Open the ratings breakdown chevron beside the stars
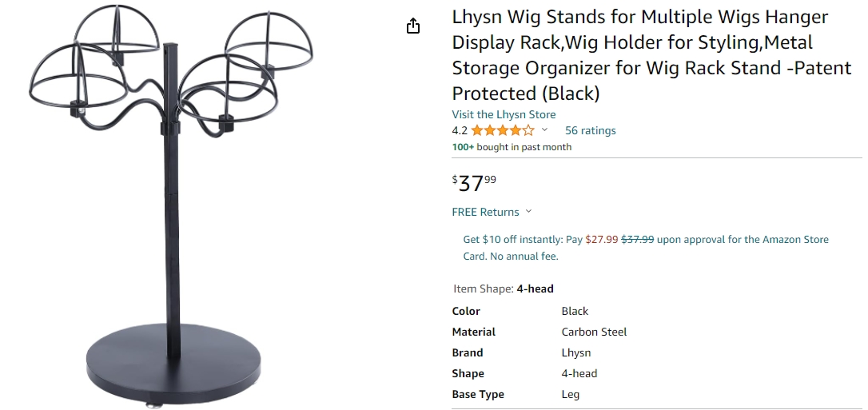Image resolution: width=868 pixels, height=410 pixels. [545, 130]
